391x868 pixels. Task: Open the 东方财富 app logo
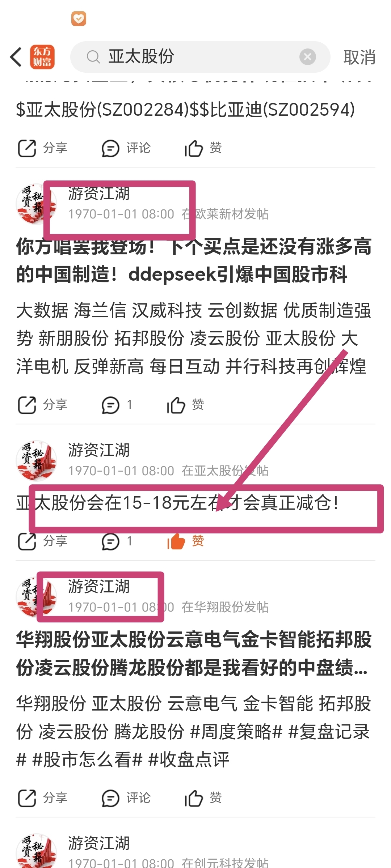tap(42, 57)
